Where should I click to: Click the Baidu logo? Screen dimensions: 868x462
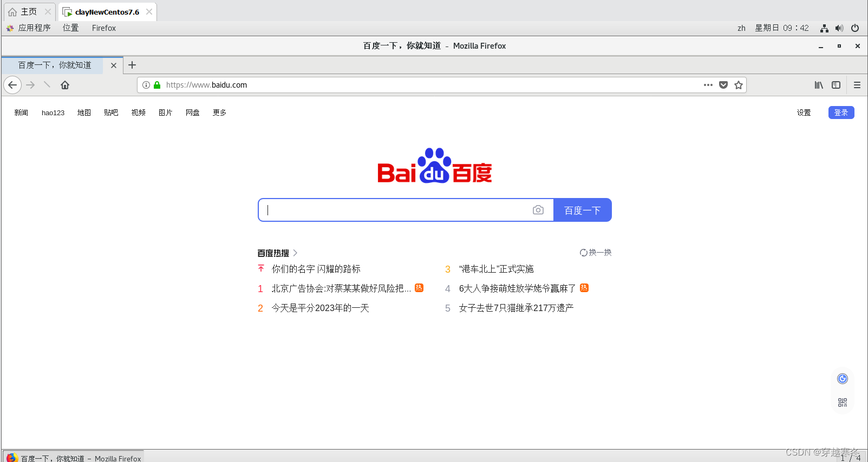[435, 166]
